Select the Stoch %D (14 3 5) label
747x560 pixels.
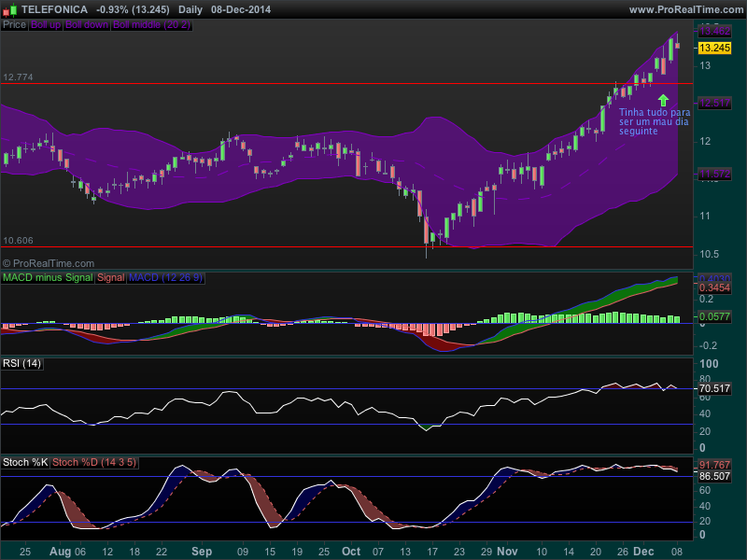(94, 462)
